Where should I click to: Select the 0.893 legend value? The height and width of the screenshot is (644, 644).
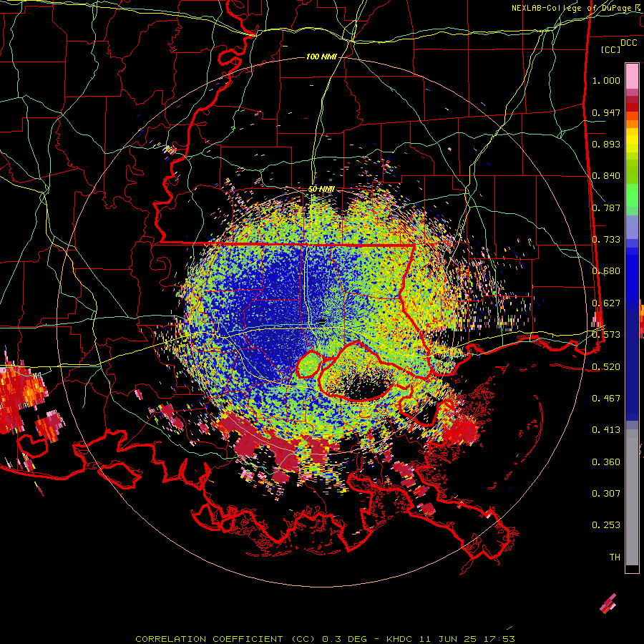point(606,144)
